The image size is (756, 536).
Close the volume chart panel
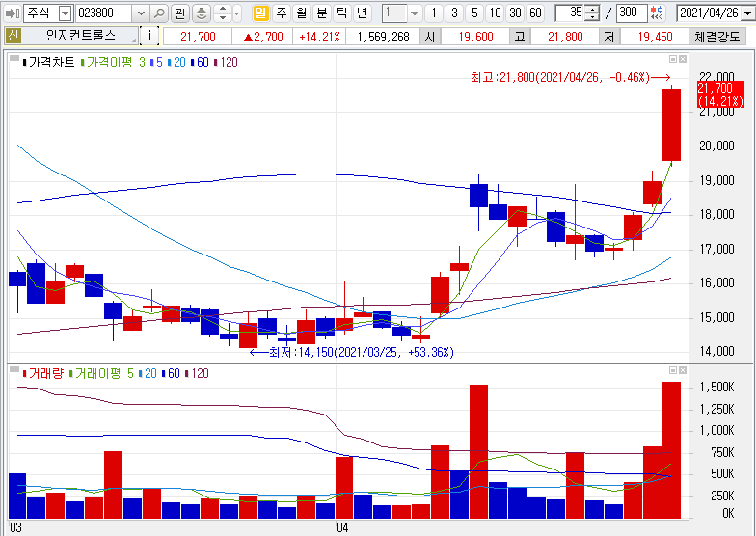pyautogui.click(x=683, y=370)
